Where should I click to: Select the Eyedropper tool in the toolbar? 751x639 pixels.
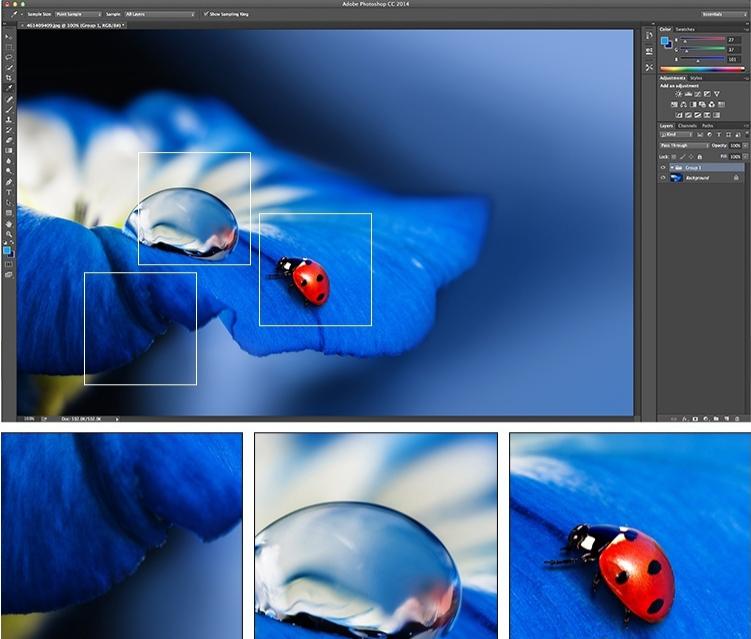[x=9, y=88]
